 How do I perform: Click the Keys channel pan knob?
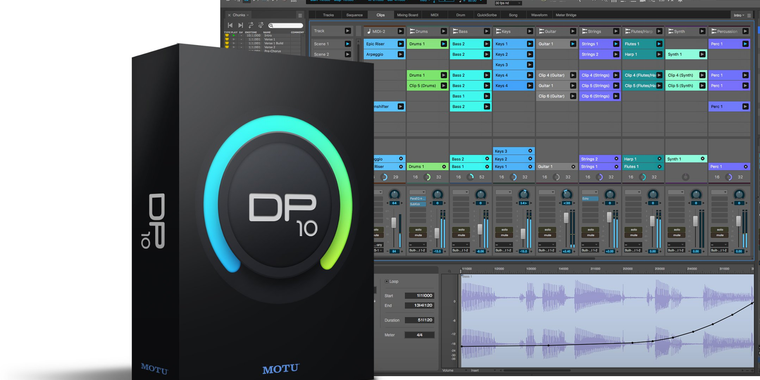[x=523, y=194]
